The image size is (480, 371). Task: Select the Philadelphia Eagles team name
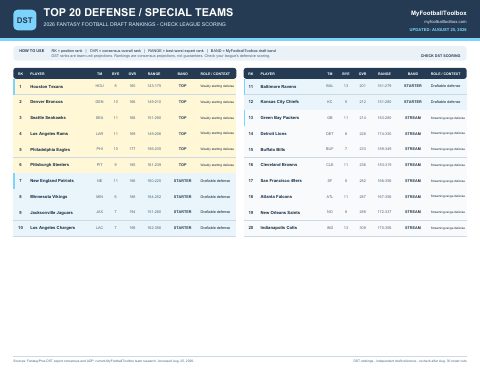click(50, 150)
